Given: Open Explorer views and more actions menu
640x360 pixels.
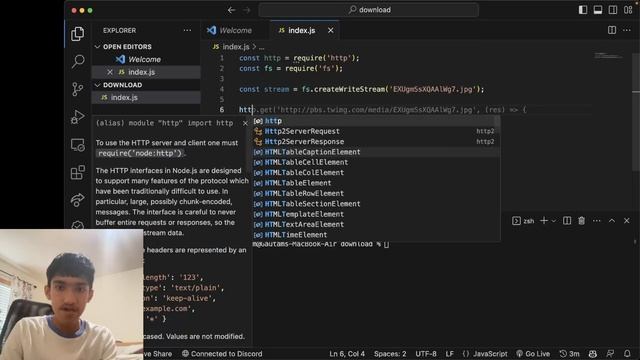Looking at the screenshot, I should pos(187,30).
